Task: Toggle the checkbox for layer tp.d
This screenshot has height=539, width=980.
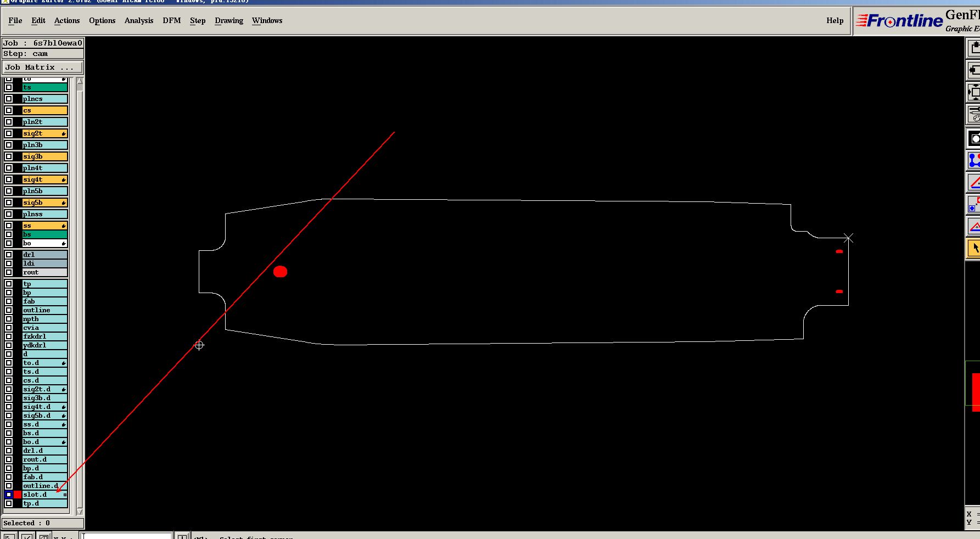Action: click(9, 503)
